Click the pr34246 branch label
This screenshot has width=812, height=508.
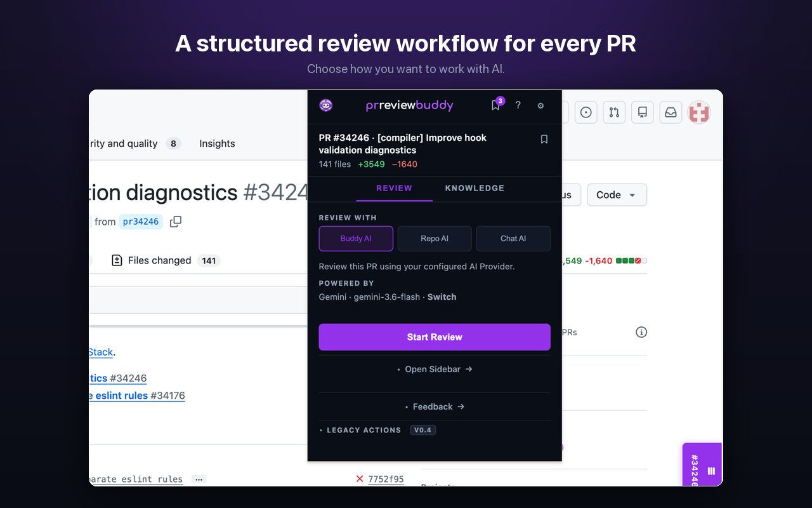[x=141, y=222]
